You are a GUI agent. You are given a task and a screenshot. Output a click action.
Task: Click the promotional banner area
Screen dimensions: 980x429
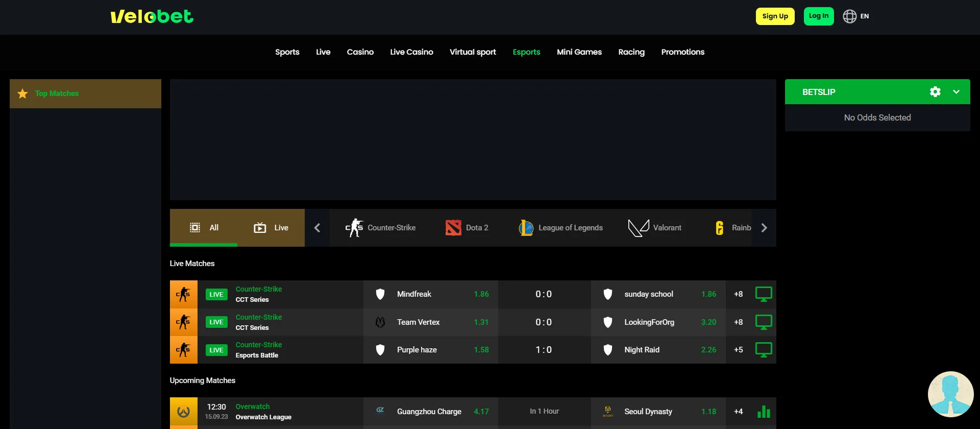(x=473, y=139)
